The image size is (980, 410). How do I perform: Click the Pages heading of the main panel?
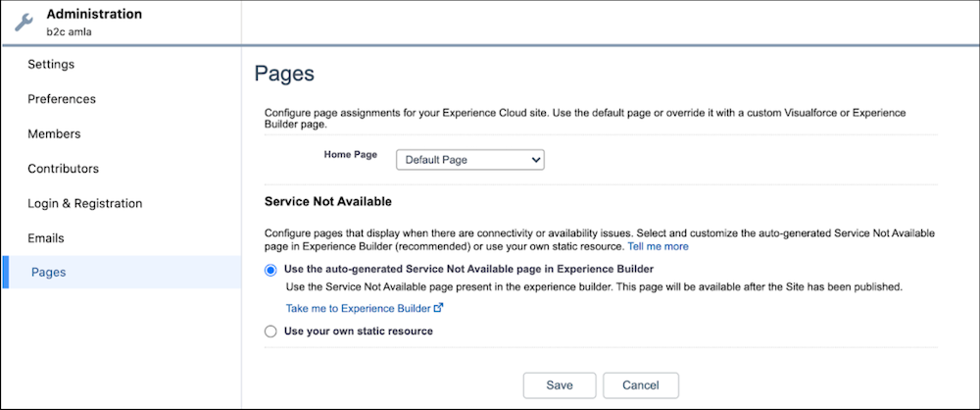pyautogui.click(x=283, y=75)
